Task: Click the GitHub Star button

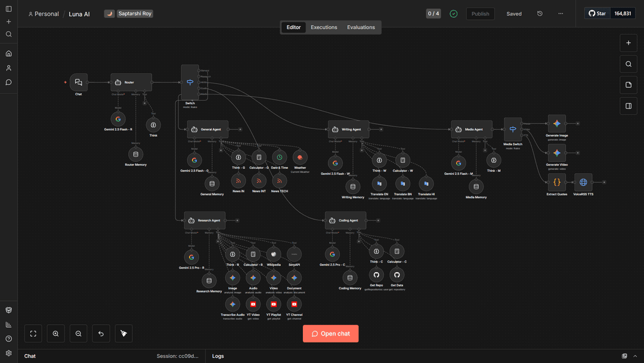Action: (x=597, y=13)
